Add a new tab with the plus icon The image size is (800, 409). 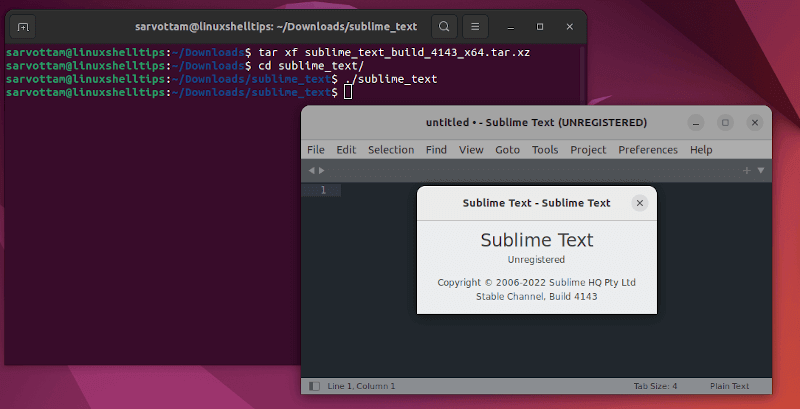point(746,171)
